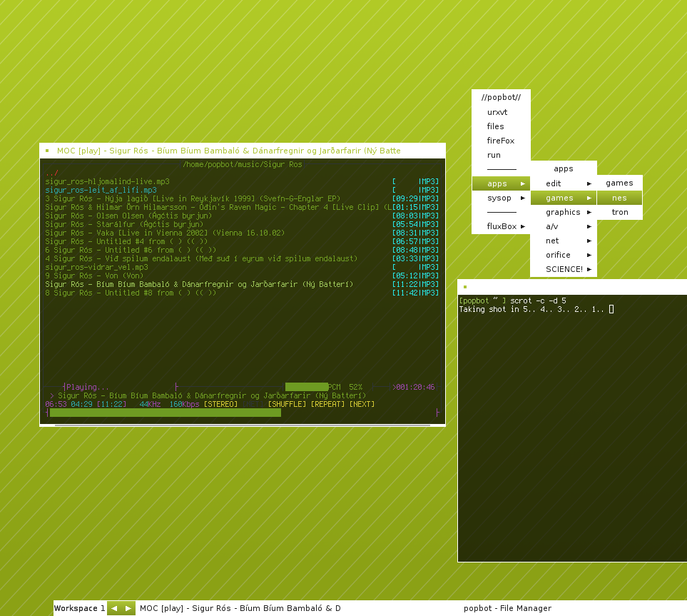Launch fireFox from the root menu

(x=501, y=141)
